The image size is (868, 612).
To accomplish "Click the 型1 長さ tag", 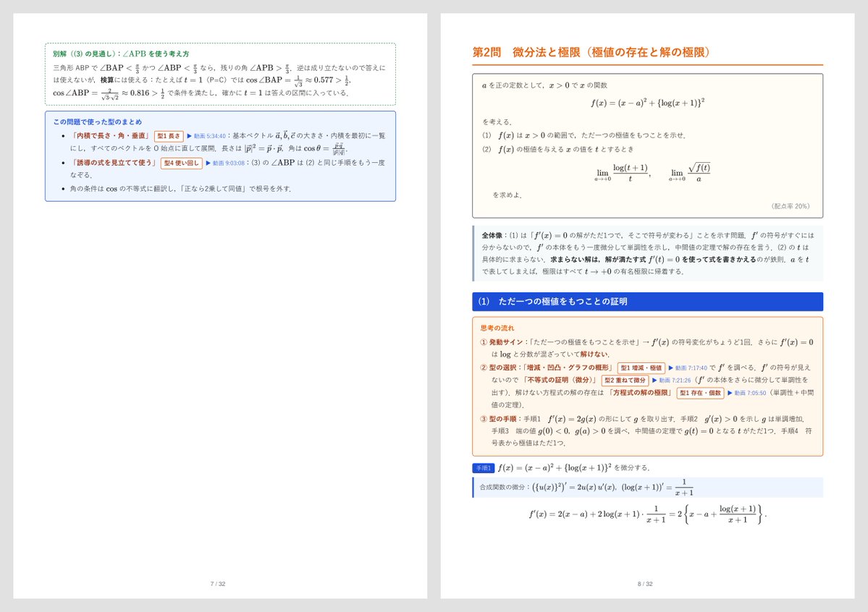I will (169, 136).
